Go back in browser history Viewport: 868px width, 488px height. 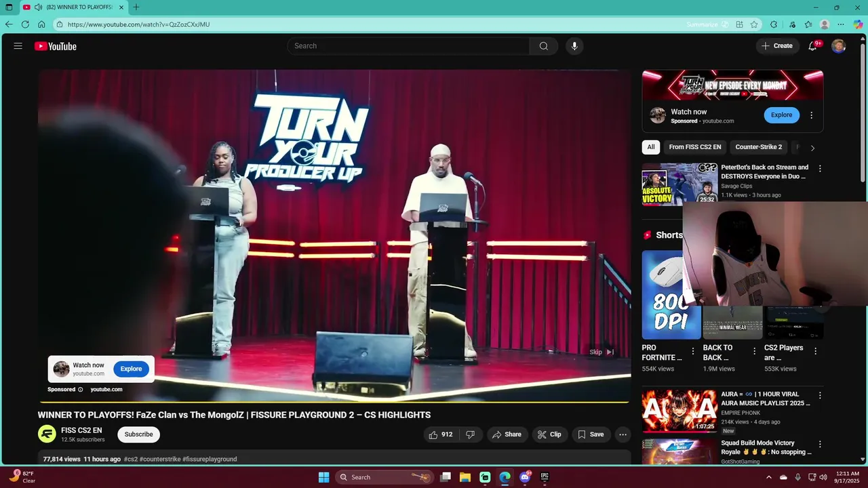pos(9,24)
